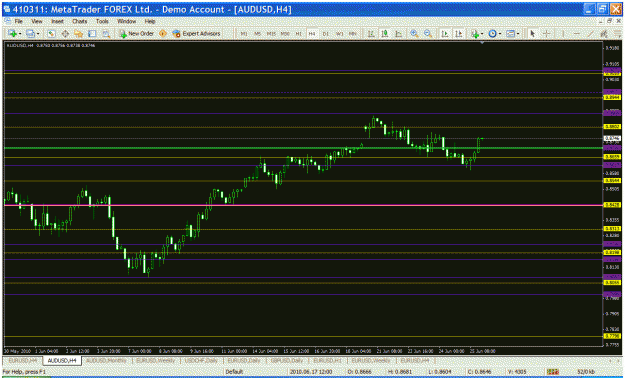
Task: Expand the Indicators dropdown arrow
Action: point(482,34)
